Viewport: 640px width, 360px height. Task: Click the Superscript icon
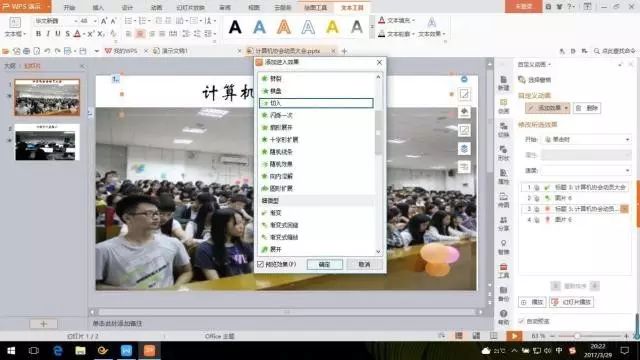point(91,34)
